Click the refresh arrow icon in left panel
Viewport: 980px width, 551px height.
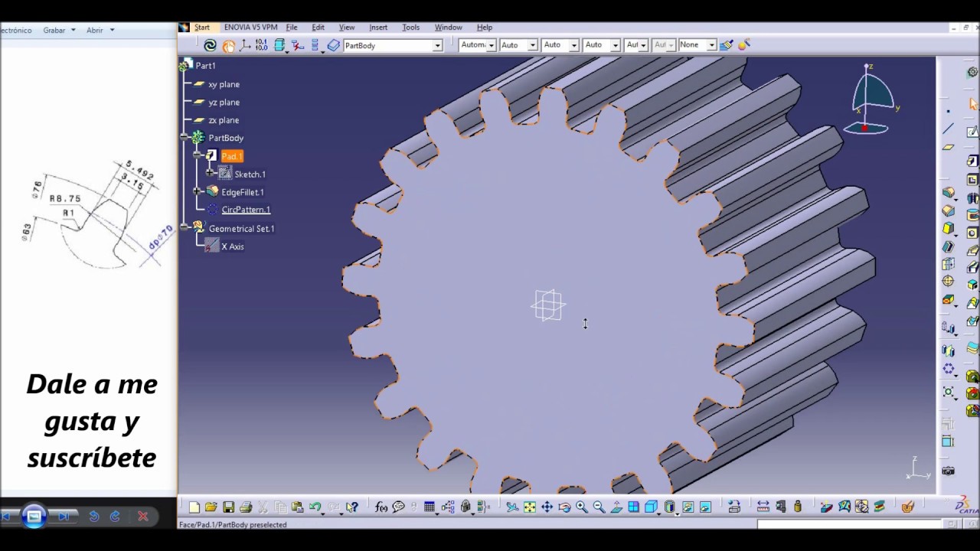point(115,517)
